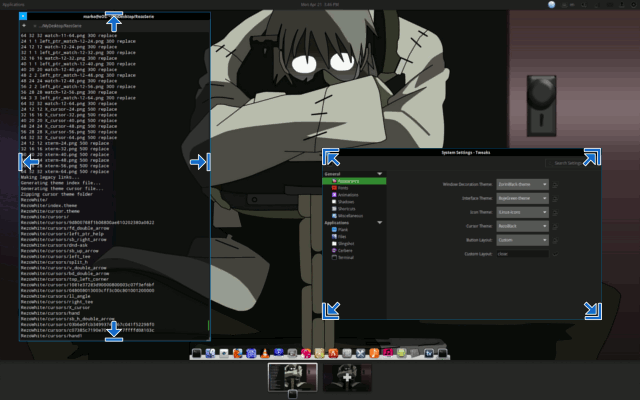Select Shortcuts in the Tweaks sidebar
Screen dimensions: 640x400
[354, 209]
